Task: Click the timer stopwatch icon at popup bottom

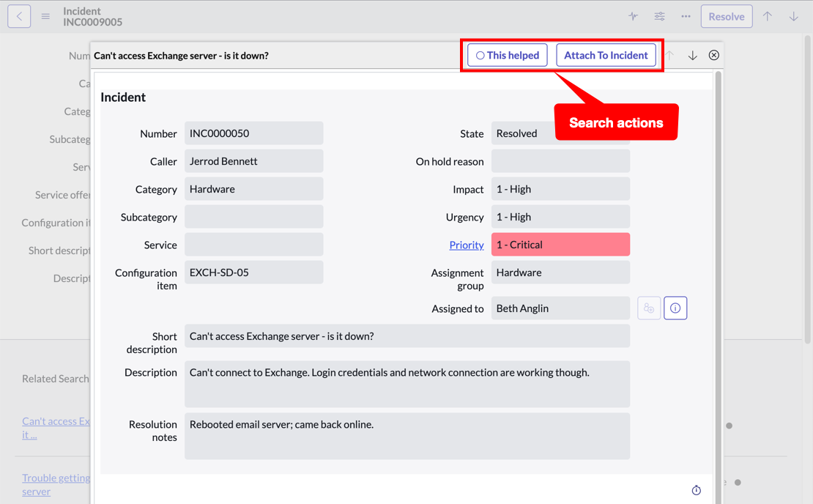Action: [697, 490]
